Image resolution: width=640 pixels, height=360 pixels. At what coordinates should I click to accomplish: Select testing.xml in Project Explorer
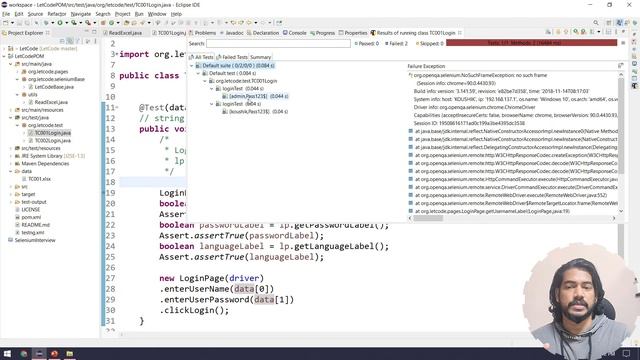(33, 232)
